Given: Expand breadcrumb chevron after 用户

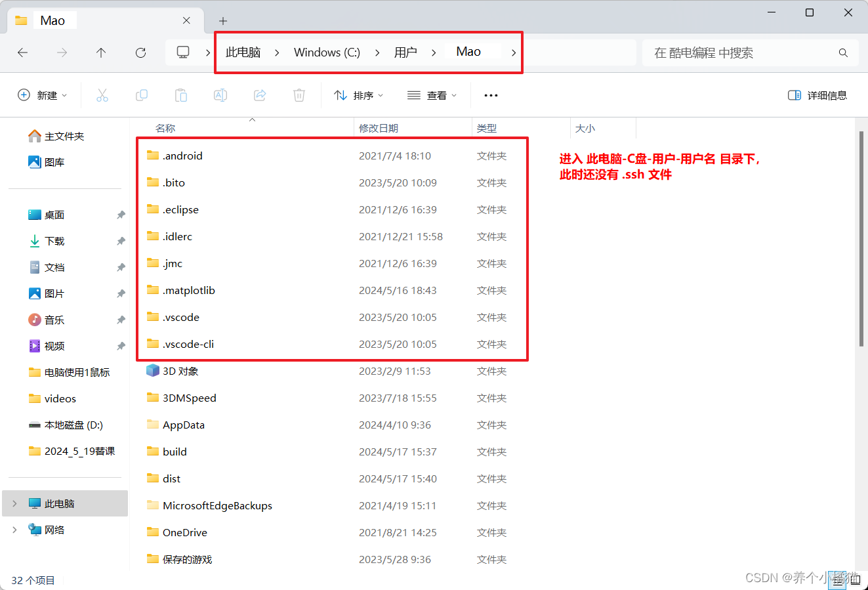Looking at the screenshot, I should click(434, 53).
